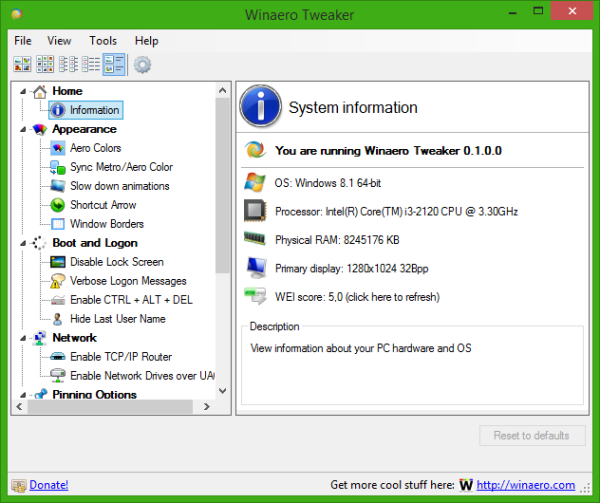Viewport: 600px width, 503px height.
Task: Open Enable TCP/IP Router tweak
Action: click(x=121, y=357)
